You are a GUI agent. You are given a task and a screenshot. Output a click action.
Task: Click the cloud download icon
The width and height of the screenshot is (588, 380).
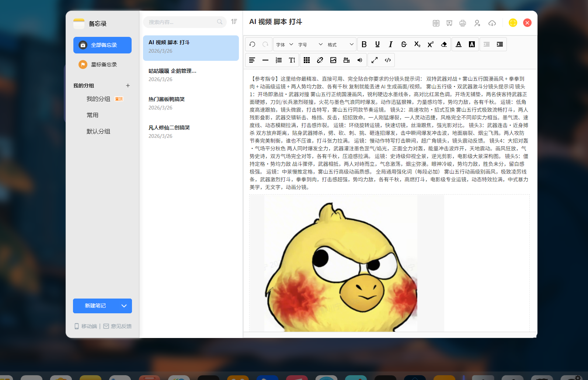point(492,23)
